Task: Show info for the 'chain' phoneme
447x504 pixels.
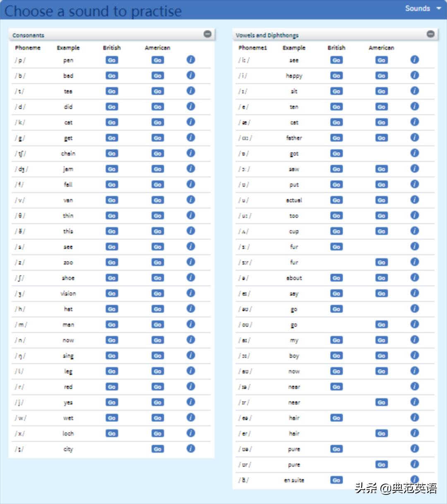Action: (190, 153)
